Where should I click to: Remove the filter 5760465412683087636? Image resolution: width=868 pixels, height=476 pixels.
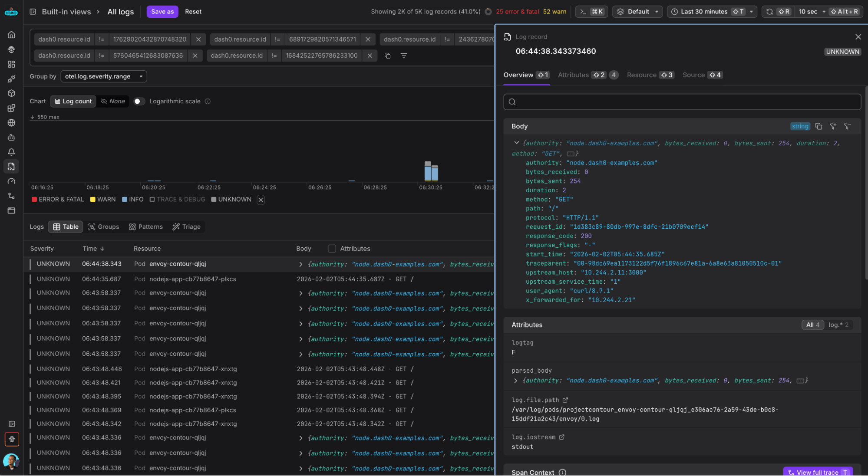(x=195, y=56)
